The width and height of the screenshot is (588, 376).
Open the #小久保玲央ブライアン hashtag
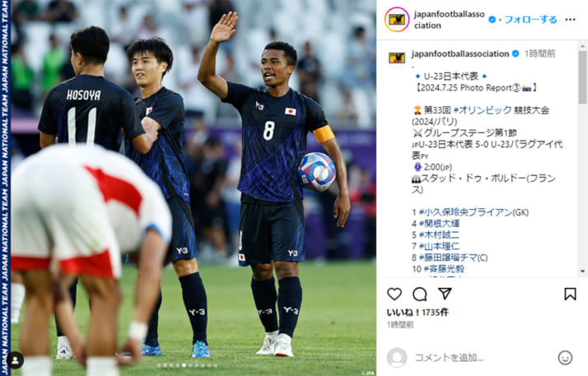pyautogui.click(x=465, y=212)
